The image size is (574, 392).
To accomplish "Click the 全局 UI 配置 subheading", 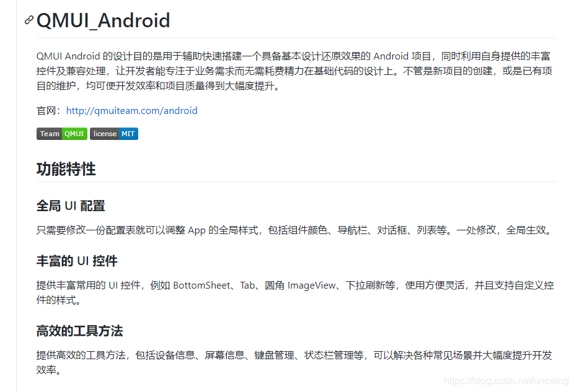I will coord(71,206).
